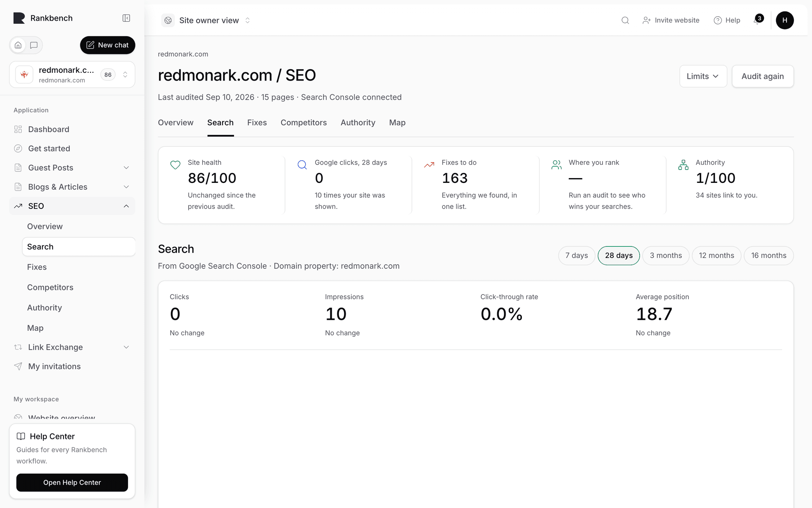Click the Google clicks magnifier icon
Image resolution: width=812 pixels, height=508 pixels.
tap(302, 165)
